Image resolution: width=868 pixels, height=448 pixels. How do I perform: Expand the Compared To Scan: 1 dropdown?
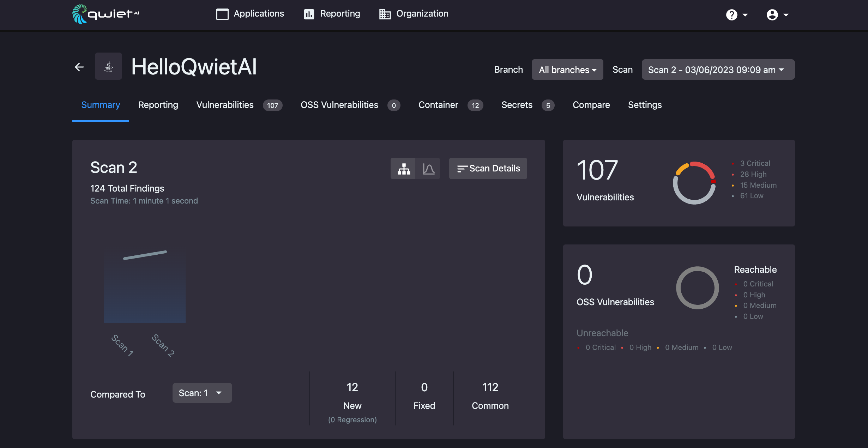[202, 393]
